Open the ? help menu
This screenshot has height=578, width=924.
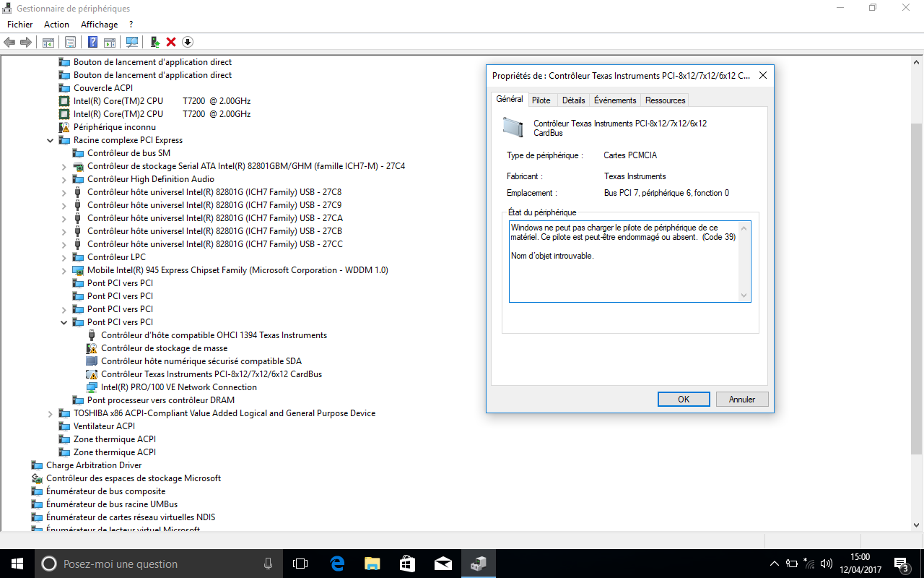[x=131, y=25]
